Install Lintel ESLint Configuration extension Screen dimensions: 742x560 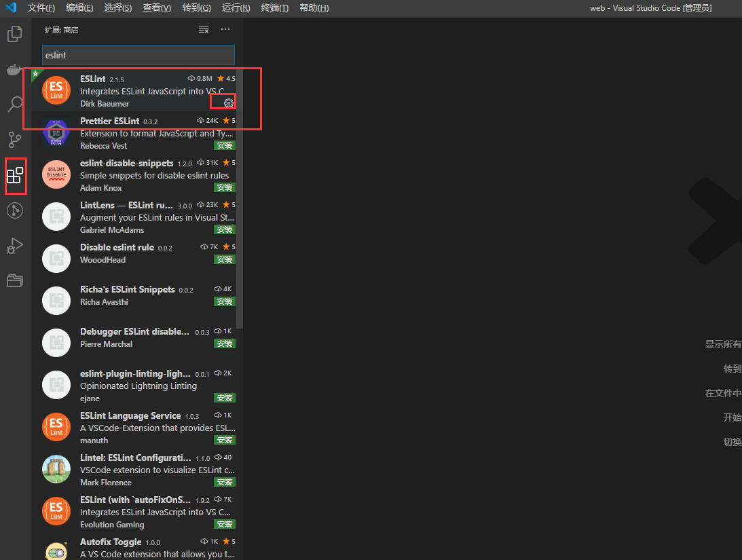224,482
